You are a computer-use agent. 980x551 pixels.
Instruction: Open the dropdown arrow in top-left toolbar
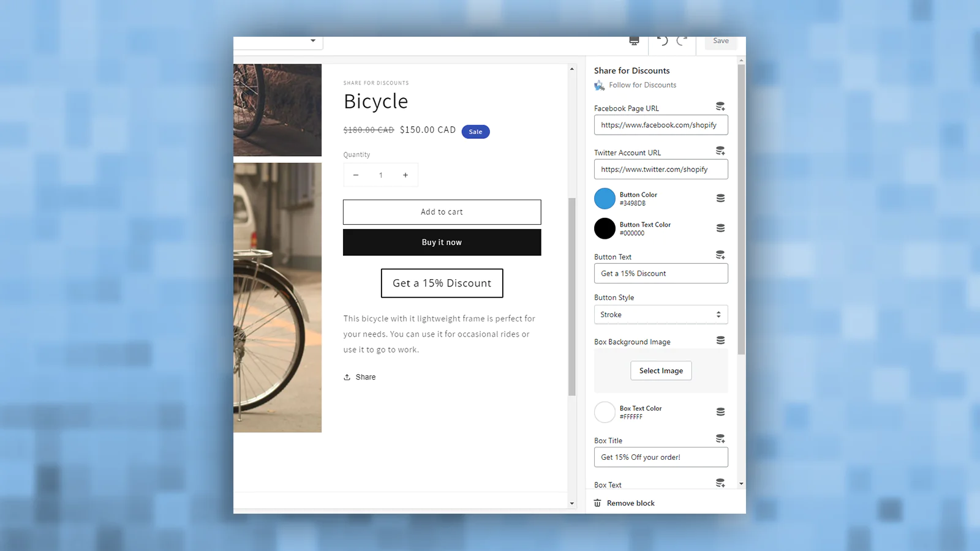point(313,40)
